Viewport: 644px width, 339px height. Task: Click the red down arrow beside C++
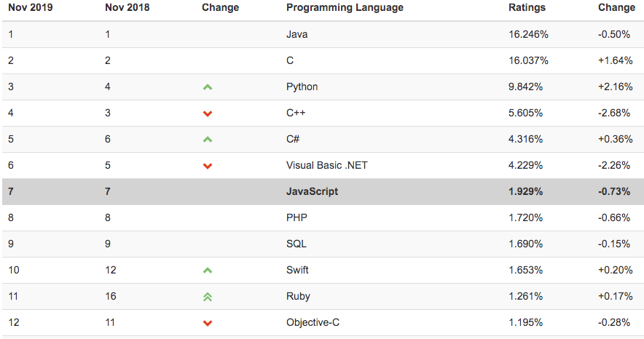point(208,113)
